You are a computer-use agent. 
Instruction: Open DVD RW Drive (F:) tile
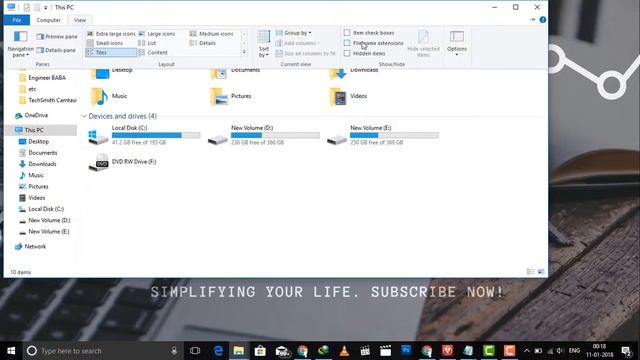click(123, 162)
